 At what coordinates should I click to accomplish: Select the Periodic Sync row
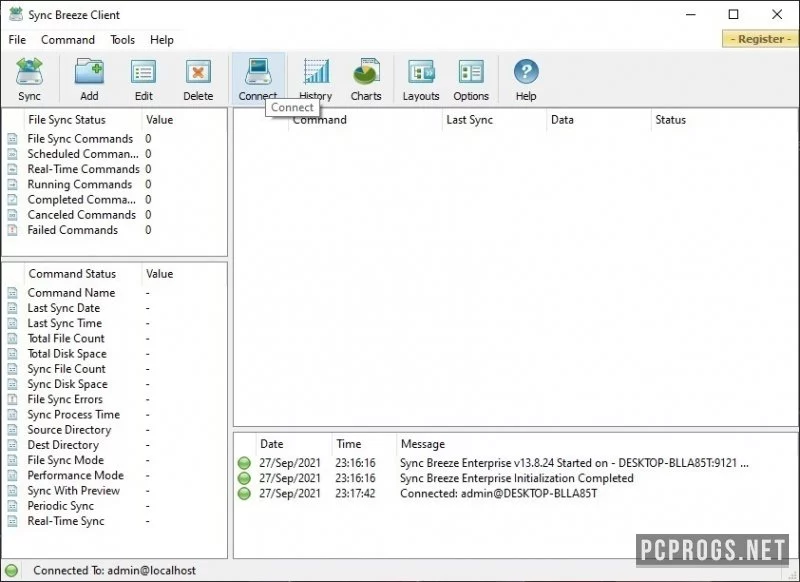point(115,506)
